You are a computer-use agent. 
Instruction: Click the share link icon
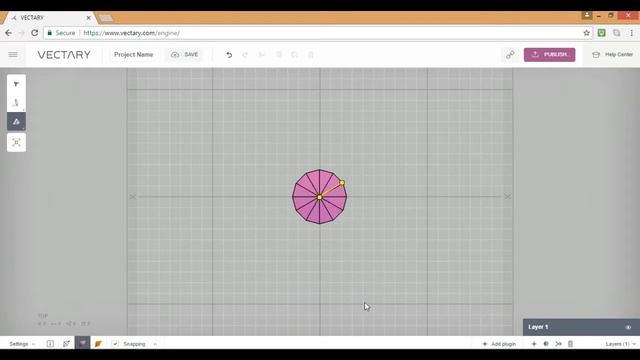pos(510,55)
